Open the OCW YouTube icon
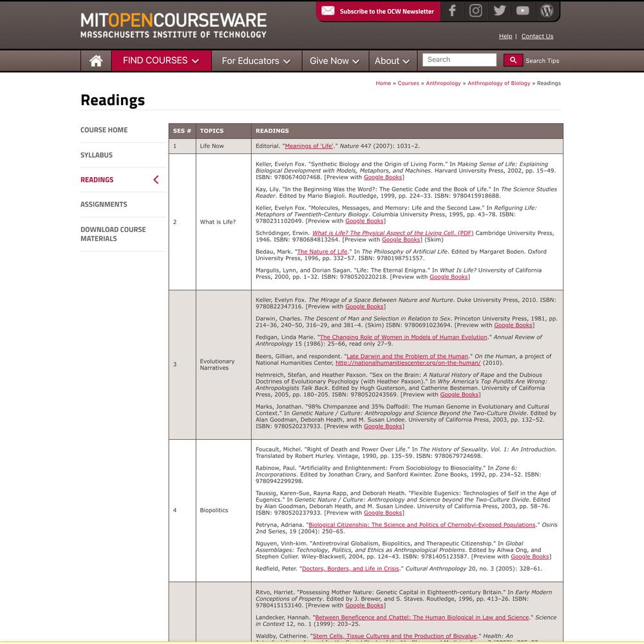Viewport: 644px width, 644px height. pos(522,10)
